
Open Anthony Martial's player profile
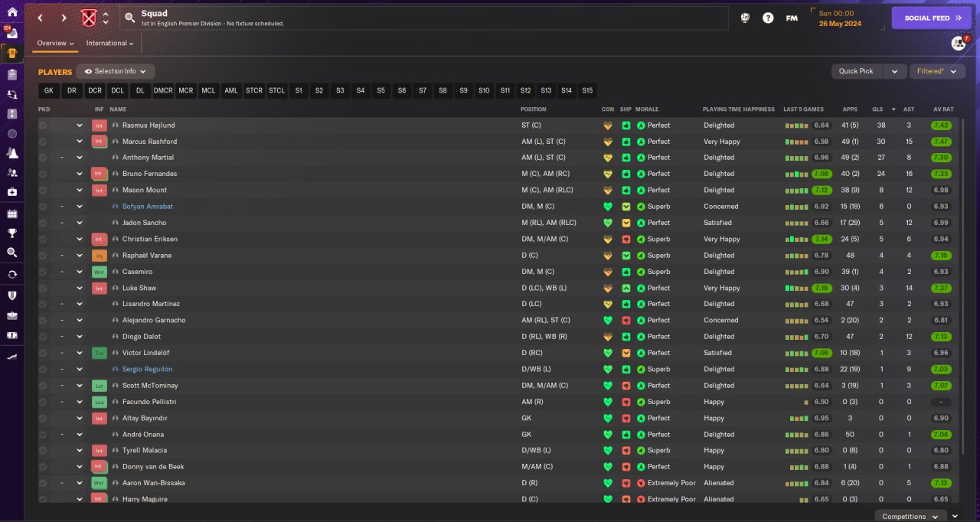point(149,158)
